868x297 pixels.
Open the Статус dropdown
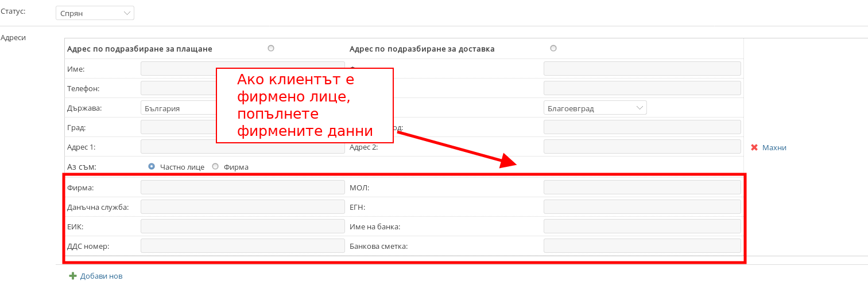[x=95, y=13]
